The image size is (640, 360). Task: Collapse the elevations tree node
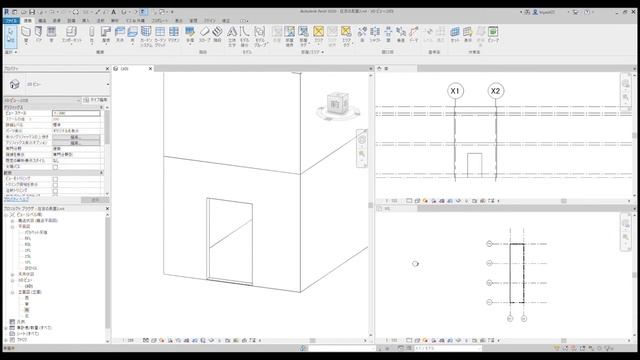pyautogui.click(x=13, y=292)
